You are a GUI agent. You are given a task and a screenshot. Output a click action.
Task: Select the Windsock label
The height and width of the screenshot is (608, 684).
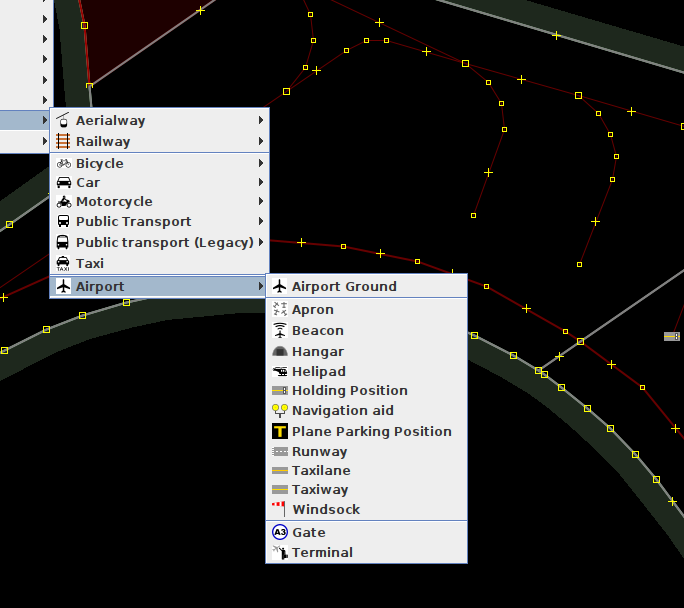pyautogui.click(x=326, y=509)
